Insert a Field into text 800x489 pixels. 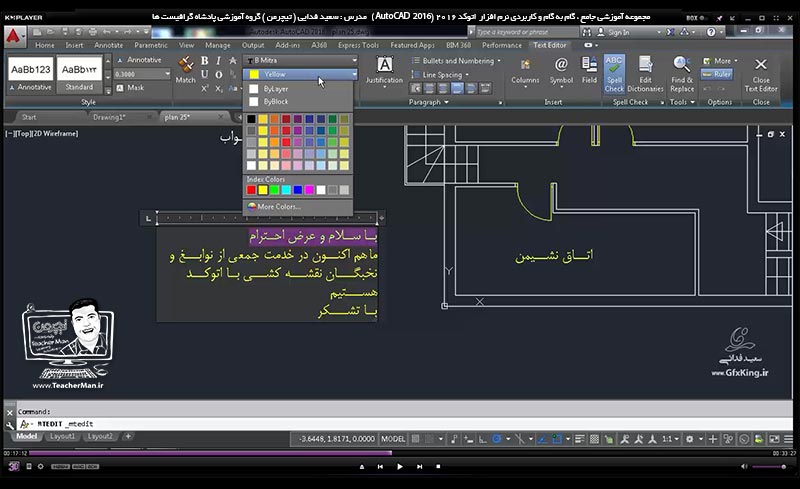click(x=589, y=70)
